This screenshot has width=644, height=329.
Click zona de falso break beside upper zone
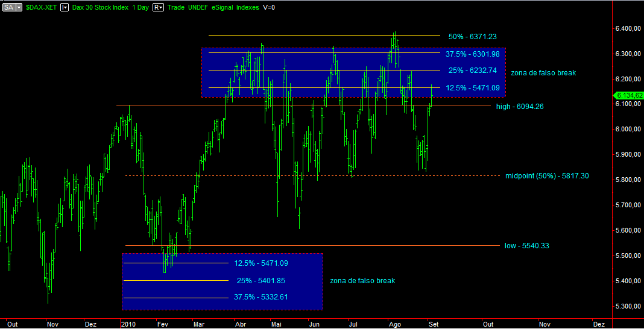[x=543, y=73]
